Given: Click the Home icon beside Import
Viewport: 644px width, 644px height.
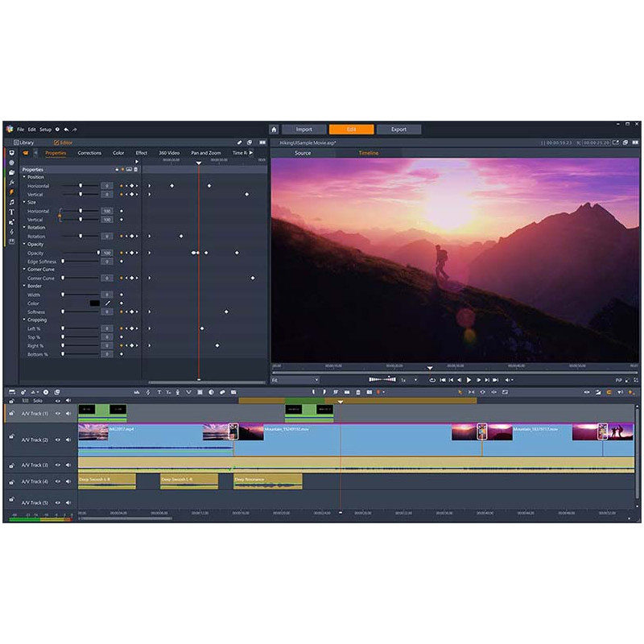Looking at the screenshot, I should (x=274, y=129).
